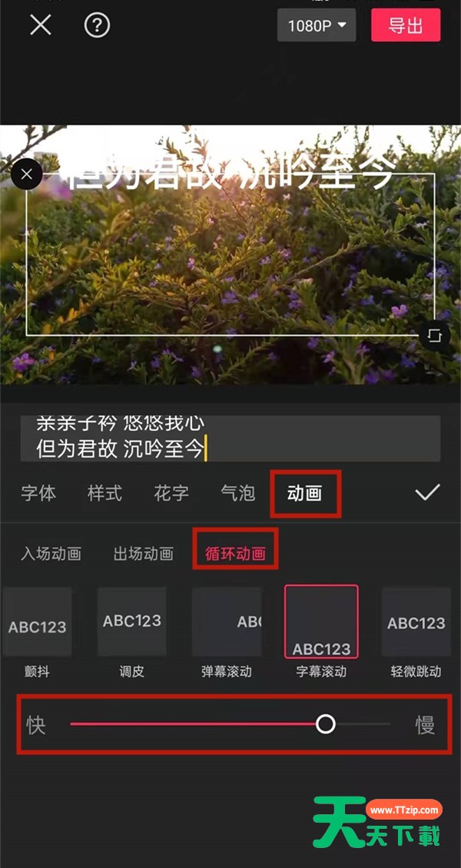
Task: Expand the 1080P resolution dropdown
Action: pyautogui.click(x=317, y=25)
